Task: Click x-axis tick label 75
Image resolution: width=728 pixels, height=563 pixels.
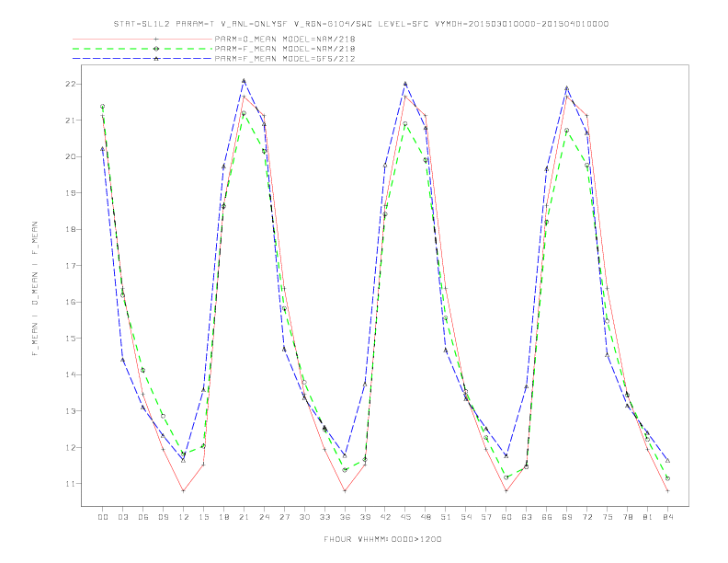Action: (608, 517)
